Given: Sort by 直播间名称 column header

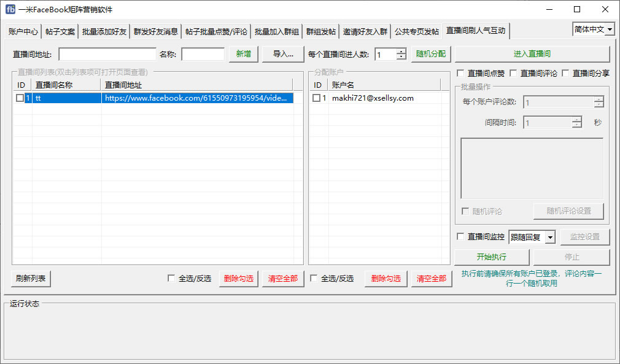Looking at the screenshot, I should tap(66, 85).
